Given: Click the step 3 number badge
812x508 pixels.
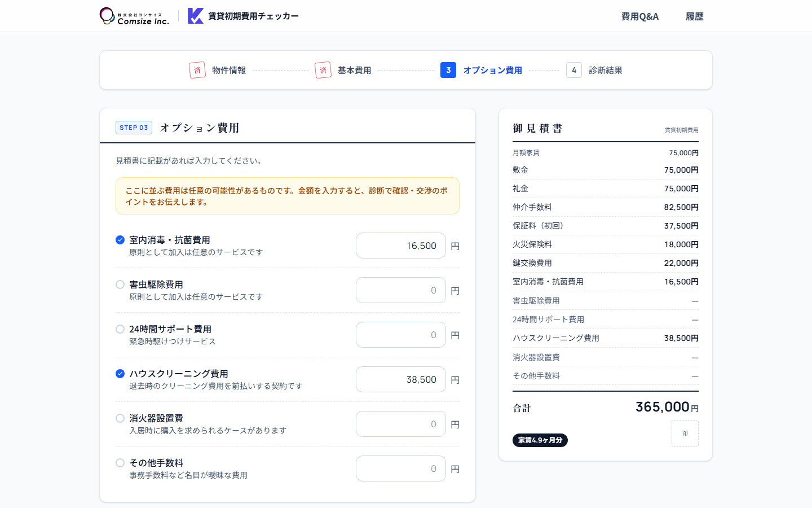Looking at the screenshot, I should 448,70.
